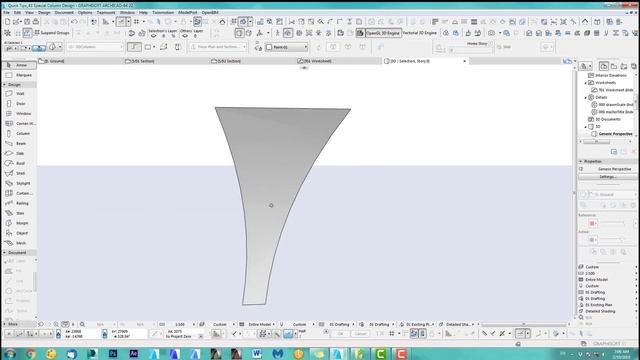Open the Detailed Shading quick option
This screenshot has height=360, width=640.
point(607,311)
